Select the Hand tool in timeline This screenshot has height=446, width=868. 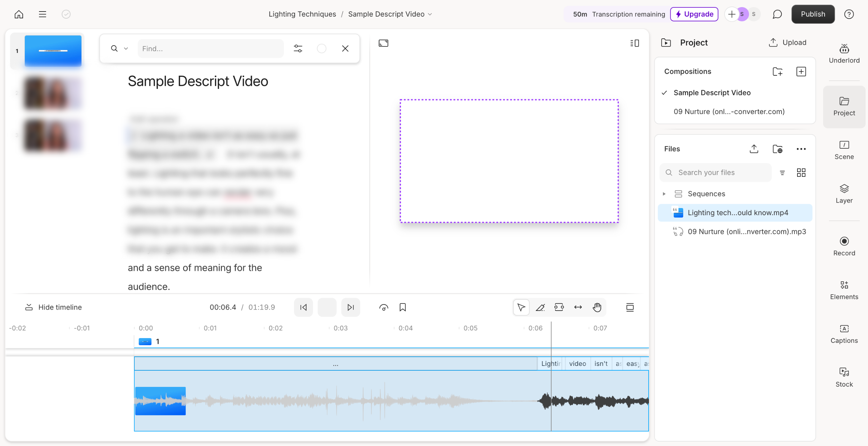pyautogui.click(x=597, y=308)
